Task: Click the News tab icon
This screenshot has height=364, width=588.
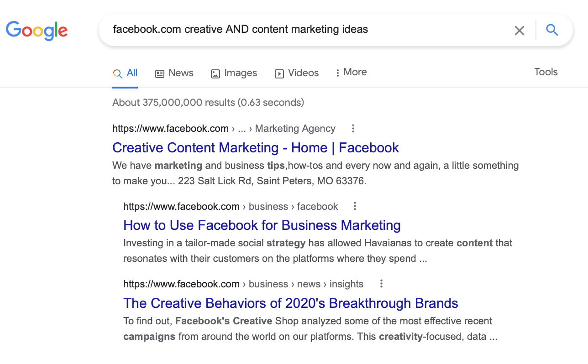Action: [x=160, y=73]
